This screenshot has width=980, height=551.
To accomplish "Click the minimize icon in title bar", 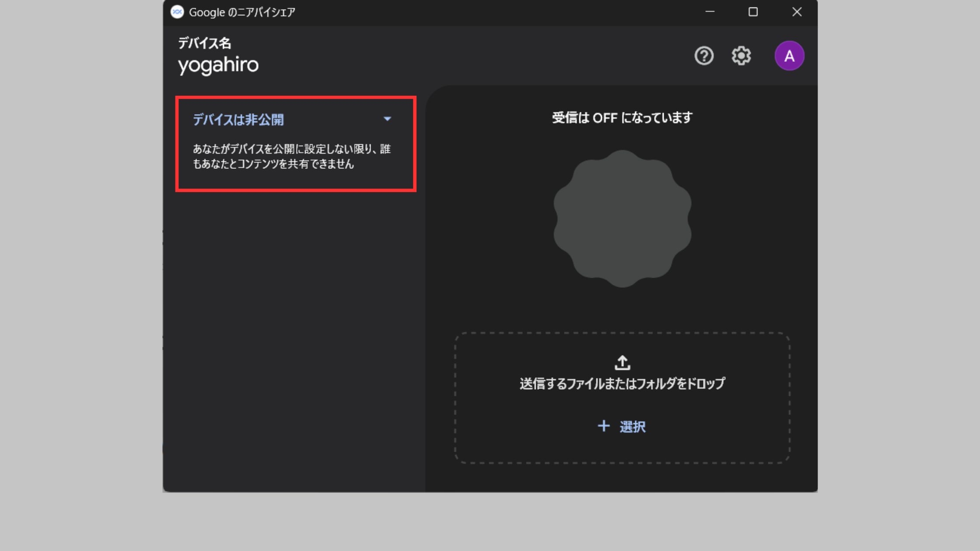I will pyautogui.click(x=710, y=12).
